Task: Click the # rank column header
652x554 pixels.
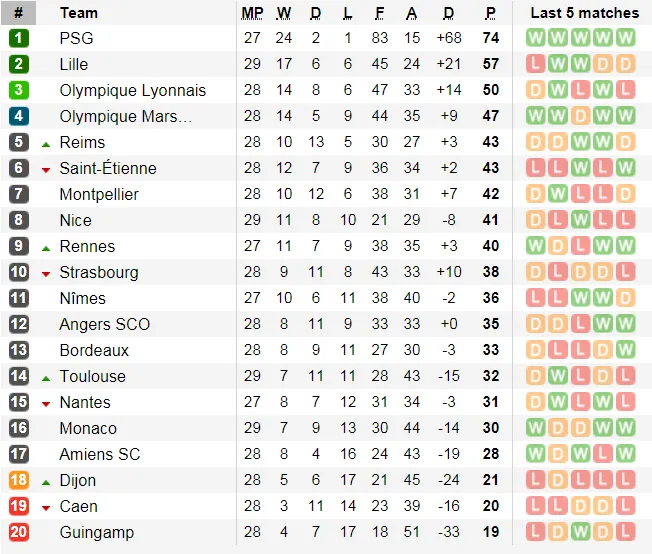Action: (x=18, y=13)
